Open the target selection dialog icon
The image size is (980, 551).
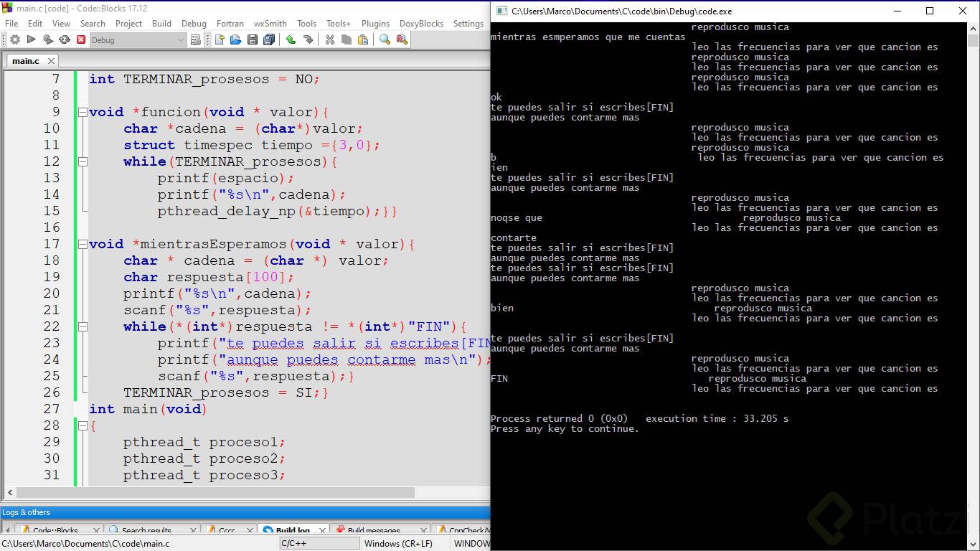(196, 40)
